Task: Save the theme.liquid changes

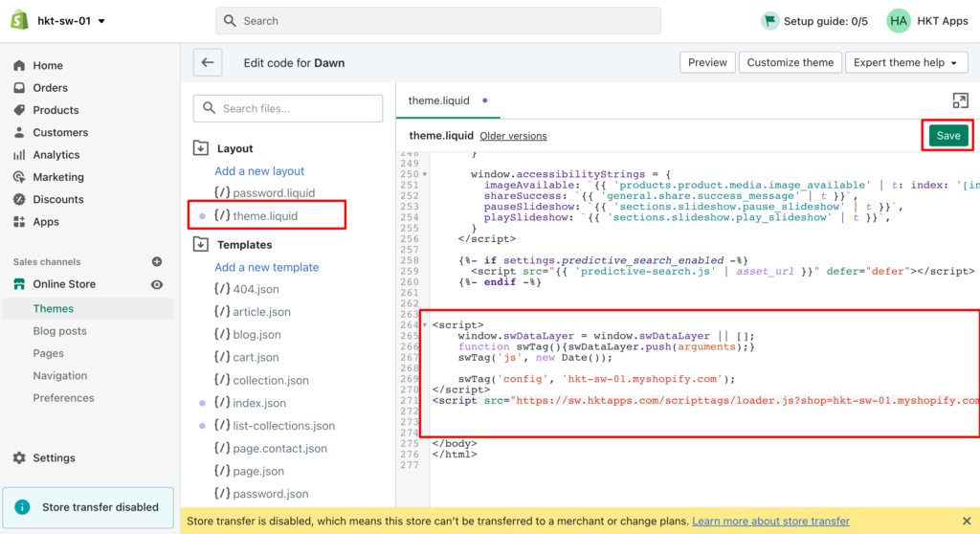Action: tap(948, 136)
